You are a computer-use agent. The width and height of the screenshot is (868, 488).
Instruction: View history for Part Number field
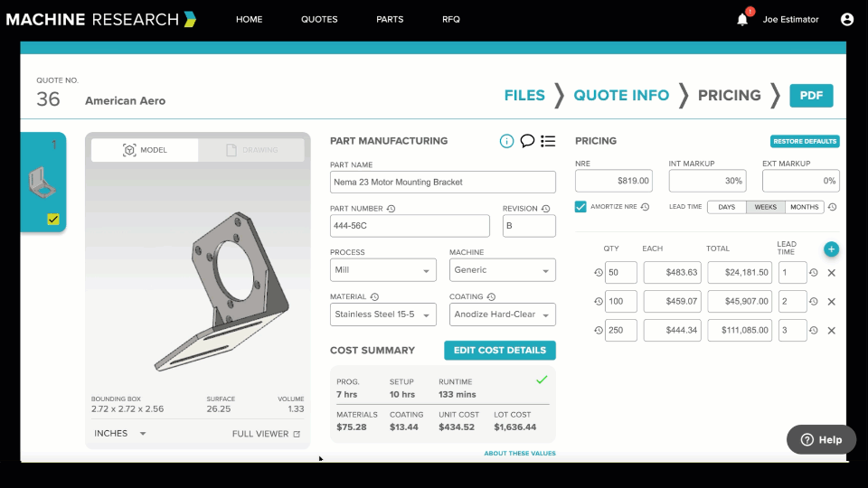(x=391, y=209)
